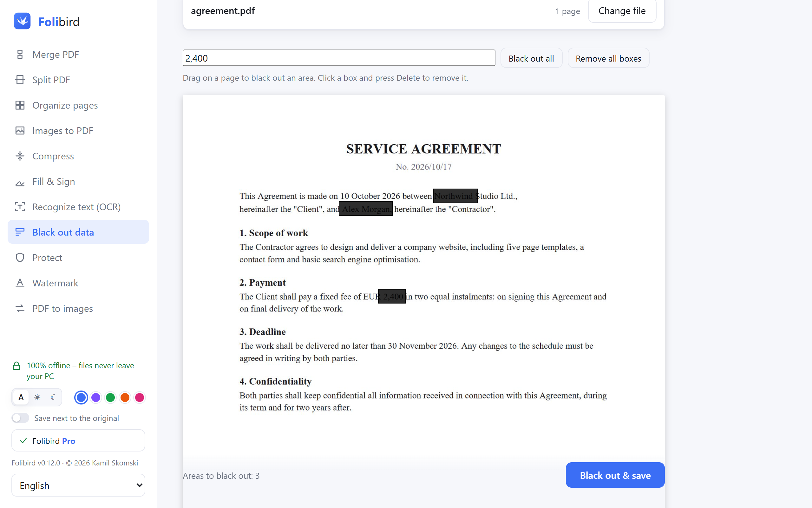The height and width of the screenshot is (508, 812).
Task: Toggle Save next to the original switch
Action: tap(21, 418)
